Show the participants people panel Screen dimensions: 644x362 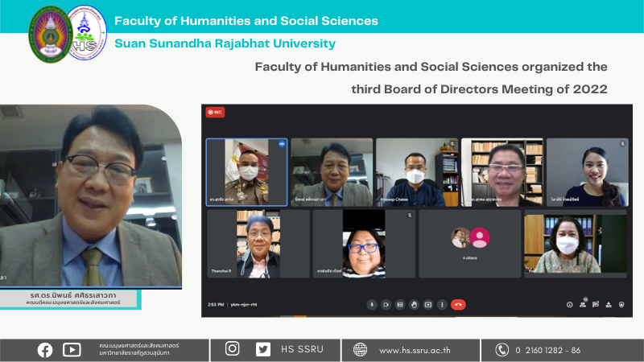(582, 305)
